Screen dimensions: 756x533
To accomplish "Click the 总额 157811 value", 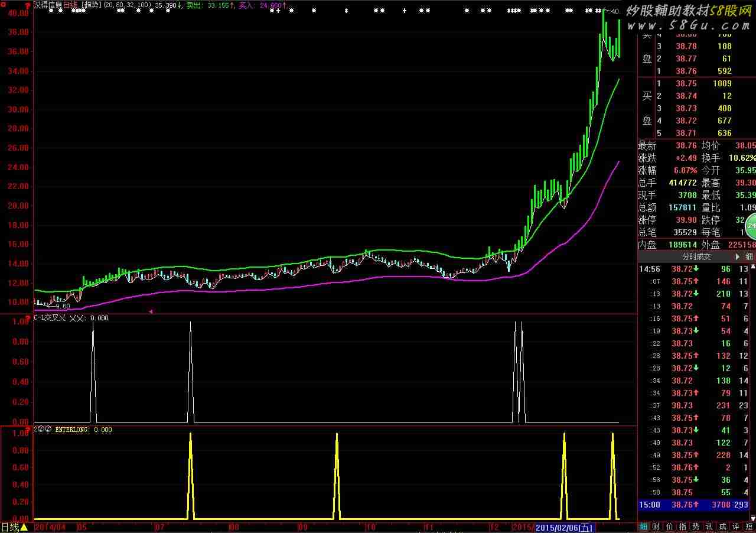I will [683, 207].
